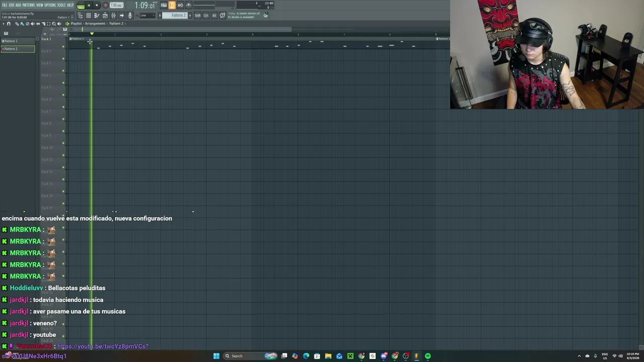Open the Piano roll icon
The height and width of the screenshot is (362, 644).
[97, 16]
